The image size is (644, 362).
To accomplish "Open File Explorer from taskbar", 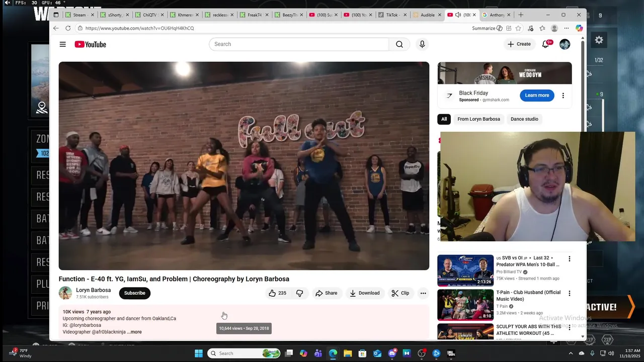I will (x=348, y=353).
